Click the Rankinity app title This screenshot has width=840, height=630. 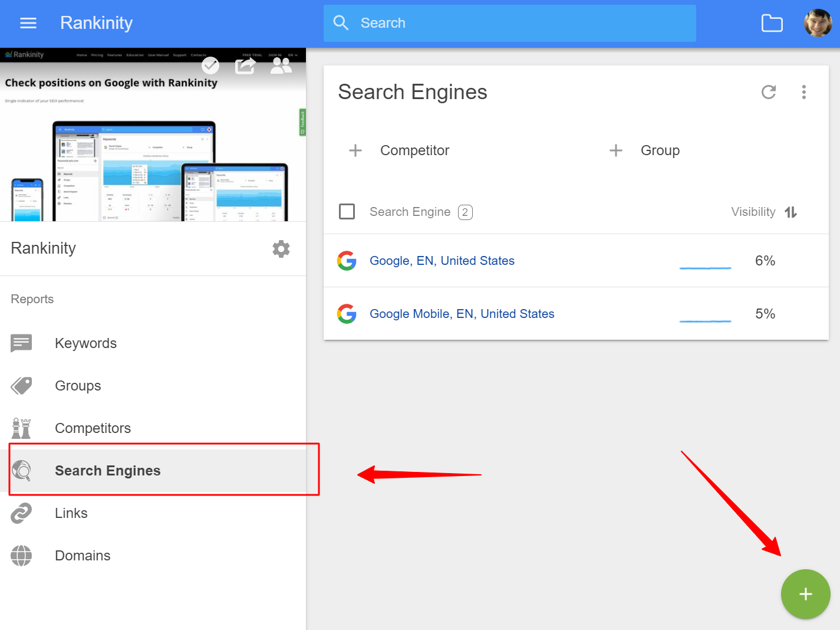point(96,23)
